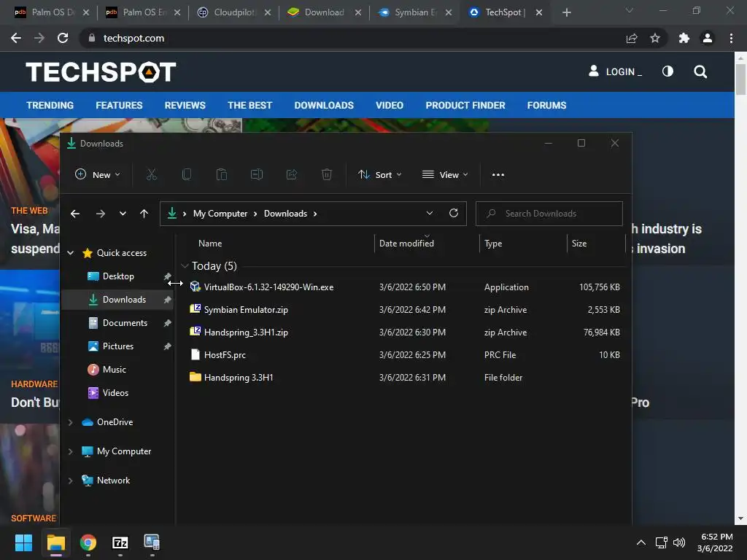The height and width of the screenshot is (560, 747).
Task: Expand the OneDrive tree node
Action: point(71,422)
